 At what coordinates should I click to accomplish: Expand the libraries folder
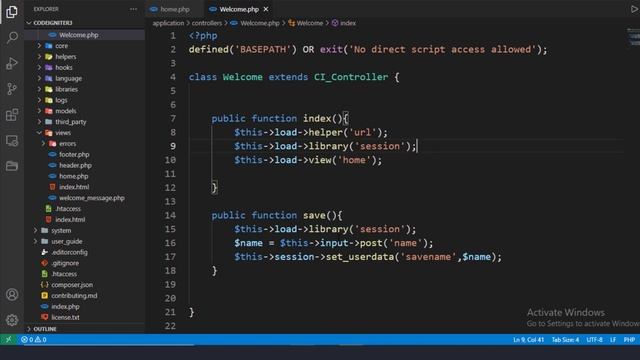[x=67, y=89]
